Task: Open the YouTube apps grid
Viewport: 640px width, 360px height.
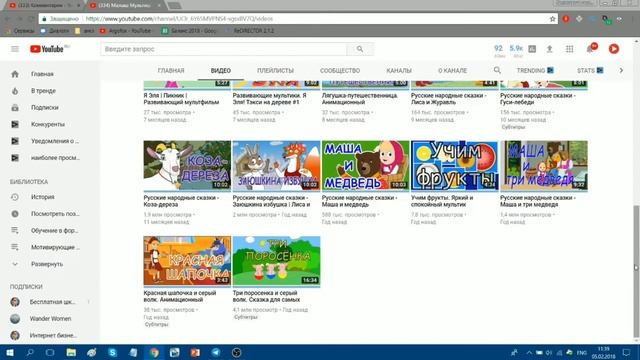Action: click(569, 49)
